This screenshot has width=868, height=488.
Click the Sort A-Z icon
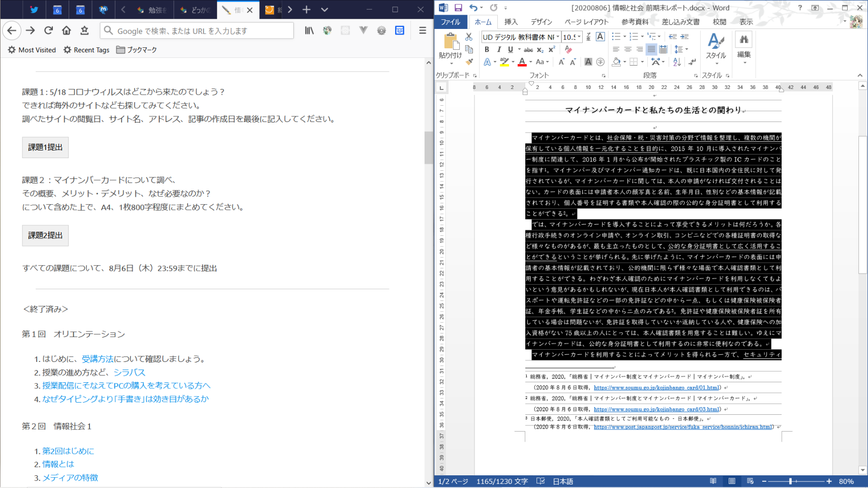click(677, 62)
